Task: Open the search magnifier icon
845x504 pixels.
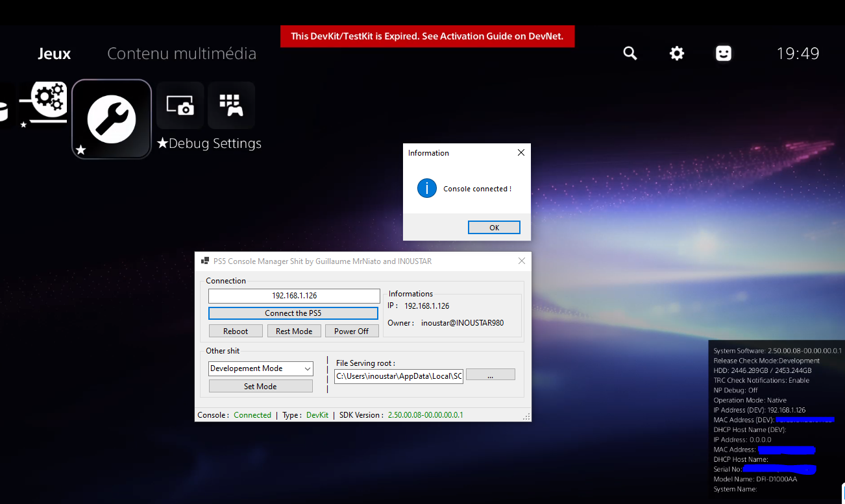Action: point(630,53)
